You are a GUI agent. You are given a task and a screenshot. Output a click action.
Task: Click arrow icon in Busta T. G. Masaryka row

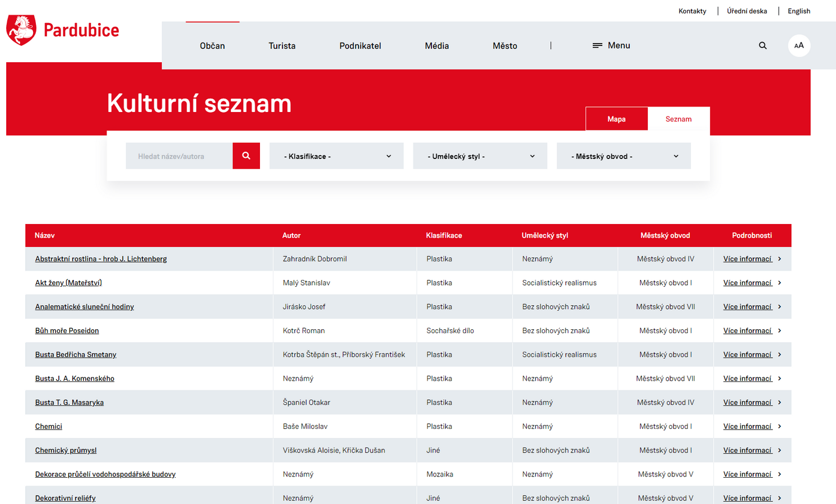(779, 403)
